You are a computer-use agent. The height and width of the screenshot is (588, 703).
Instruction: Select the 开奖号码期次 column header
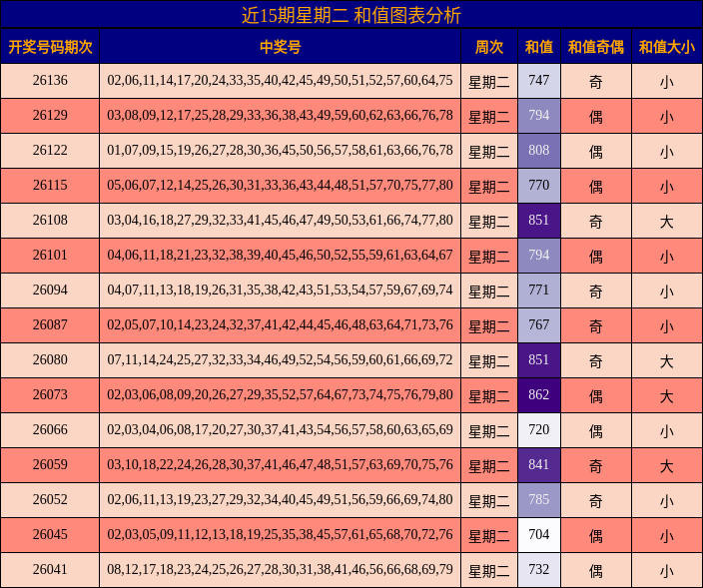tap(50, 47)
